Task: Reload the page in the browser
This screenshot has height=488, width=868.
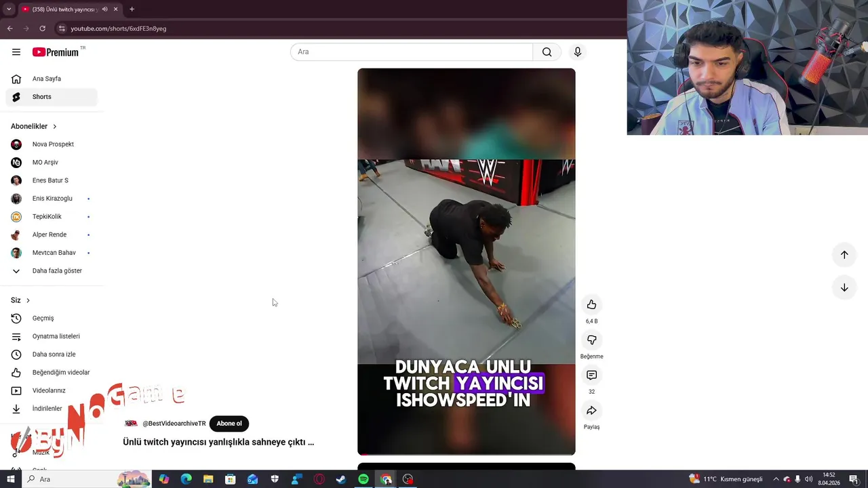Action: tap(42, 28)
